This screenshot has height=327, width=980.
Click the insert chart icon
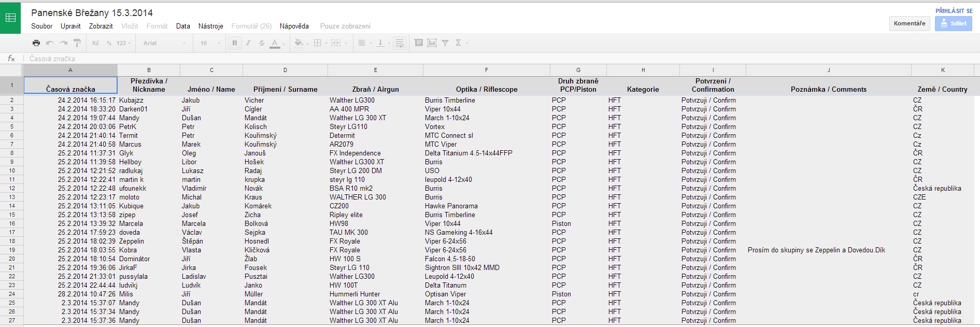pyautogui.click(x=432, y=43)
